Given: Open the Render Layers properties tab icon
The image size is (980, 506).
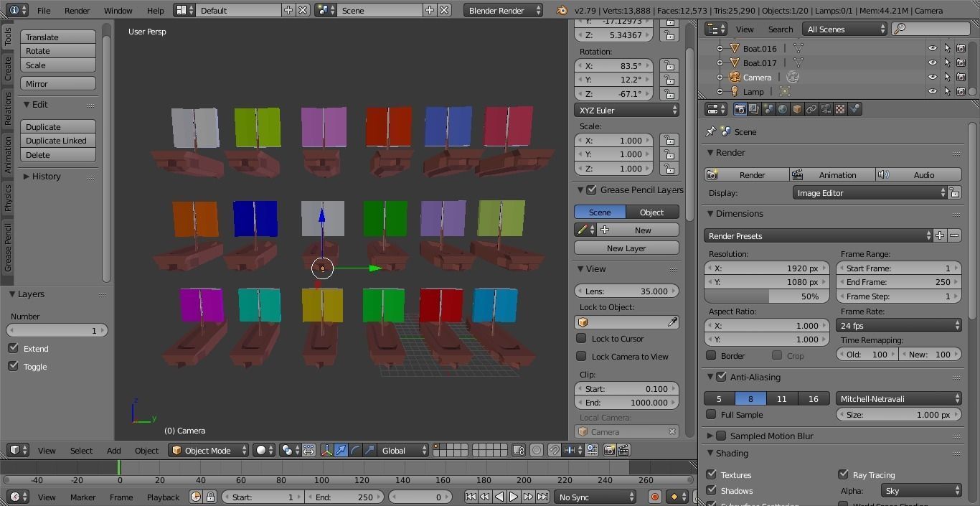Looking at the screenshot, I should tap(754, 109).
